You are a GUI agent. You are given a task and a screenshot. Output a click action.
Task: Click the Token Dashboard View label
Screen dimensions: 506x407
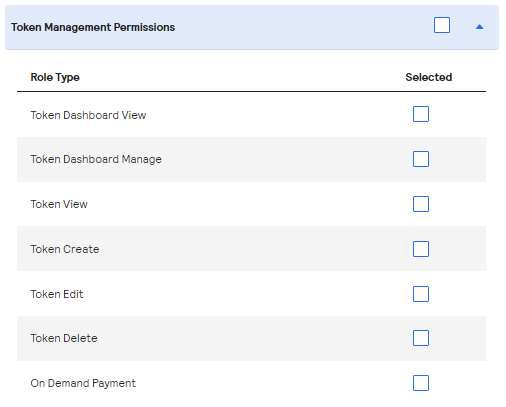coord(88,115)
